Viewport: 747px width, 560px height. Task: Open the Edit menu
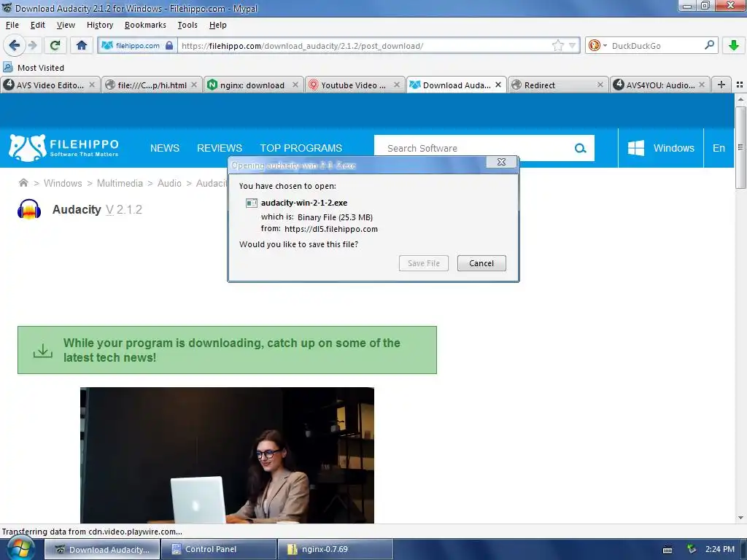(38, 25)
